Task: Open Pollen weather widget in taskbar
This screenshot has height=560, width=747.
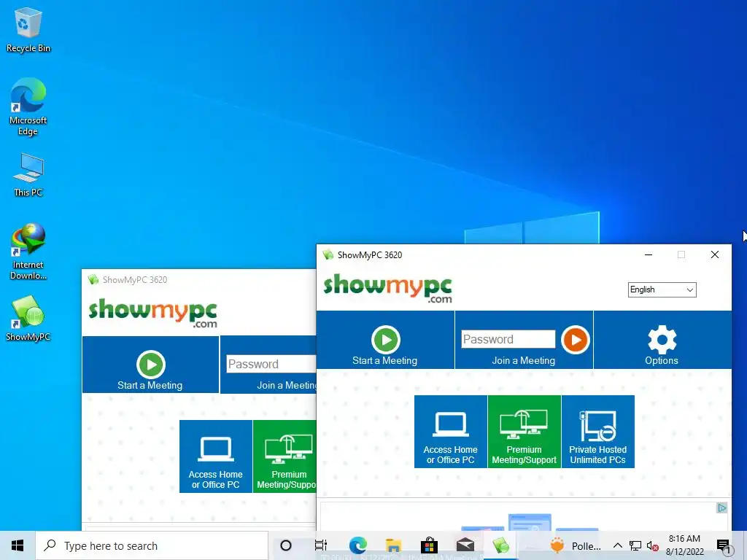Action: click(575, 545)
